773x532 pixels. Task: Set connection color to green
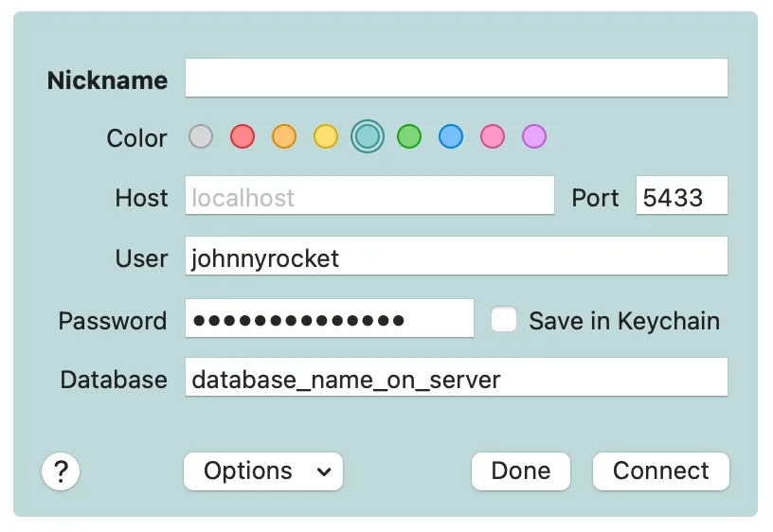pos(409,137)
